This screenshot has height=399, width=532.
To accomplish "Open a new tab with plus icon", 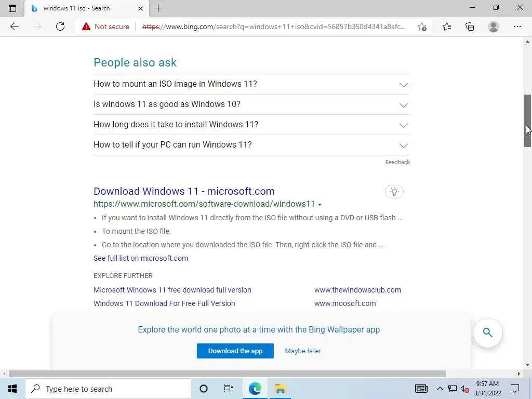I will click(158, 8).
